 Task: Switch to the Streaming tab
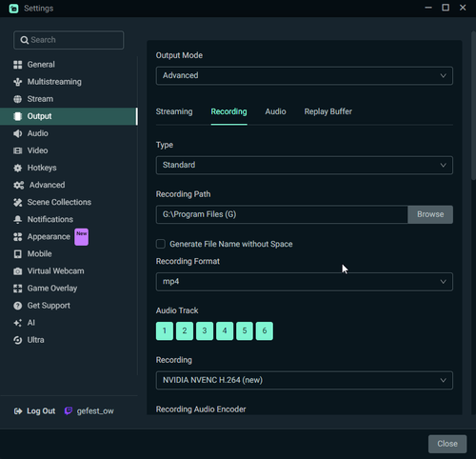pyautogui.click(x=174, y=111)
